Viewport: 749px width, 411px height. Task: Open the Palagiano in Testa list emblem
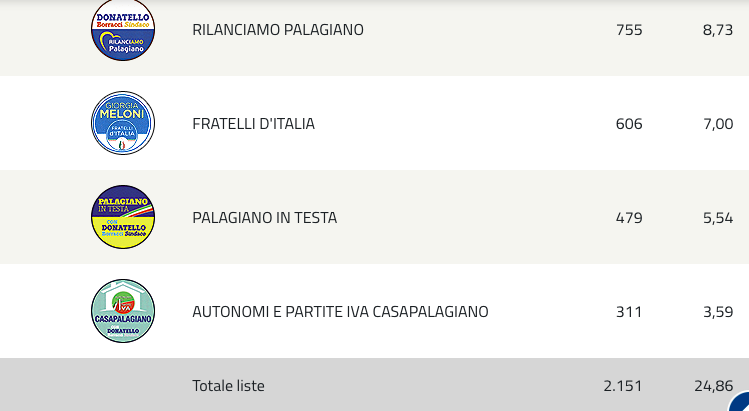tap(123, 217)
